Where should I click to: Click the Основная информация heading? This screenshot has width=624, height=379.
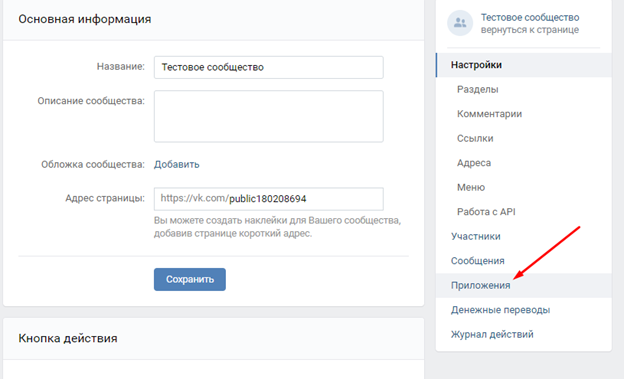pyautogui.click(x=85, y=19)
